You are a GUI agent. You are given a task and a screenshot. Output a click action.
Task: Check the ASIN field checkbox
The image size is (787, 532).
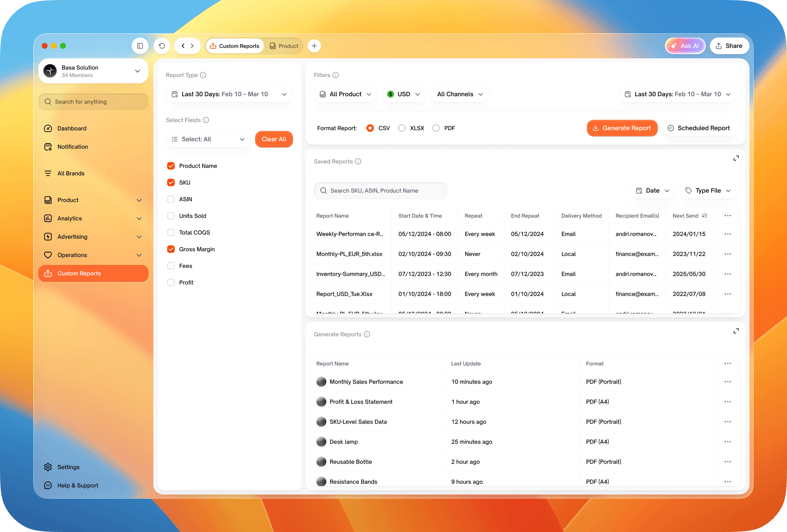171,199
